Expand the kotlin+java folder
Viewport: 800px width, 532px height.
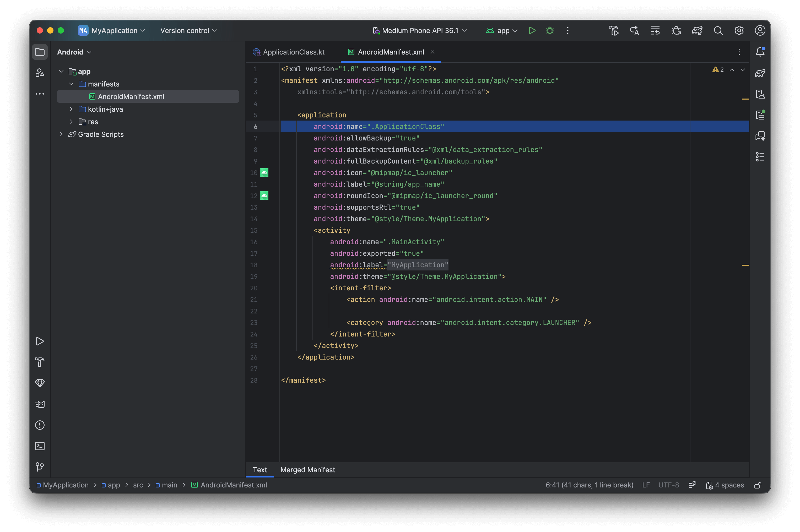71,109
